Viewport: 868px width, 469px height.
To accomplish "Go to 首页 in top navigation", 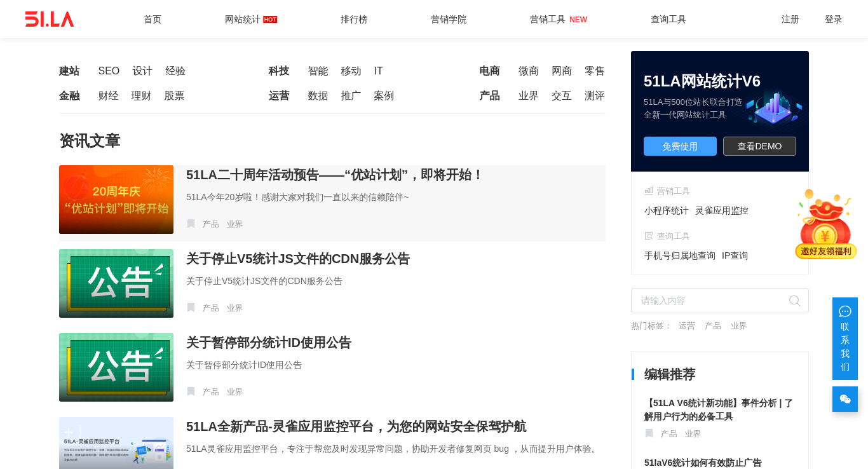I will [153, 19].
